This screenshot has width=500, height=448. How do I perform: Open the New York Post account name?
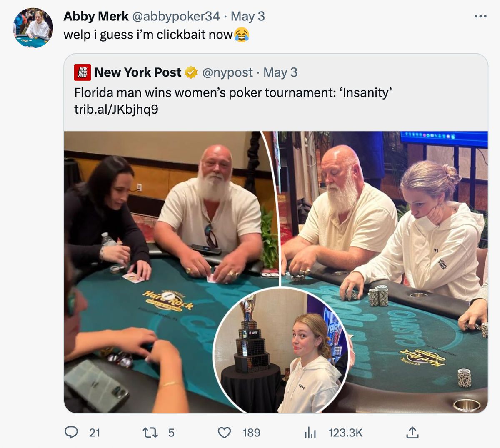138,72
